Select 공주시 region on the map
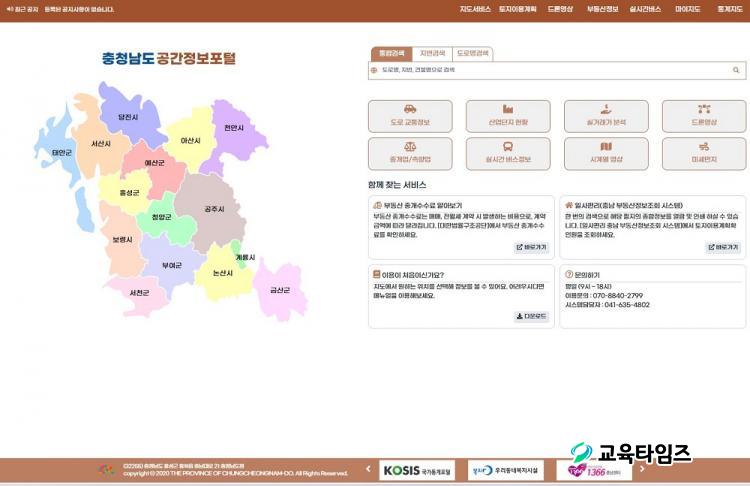This screenshot has width=750, height=486. coord(213,209)
